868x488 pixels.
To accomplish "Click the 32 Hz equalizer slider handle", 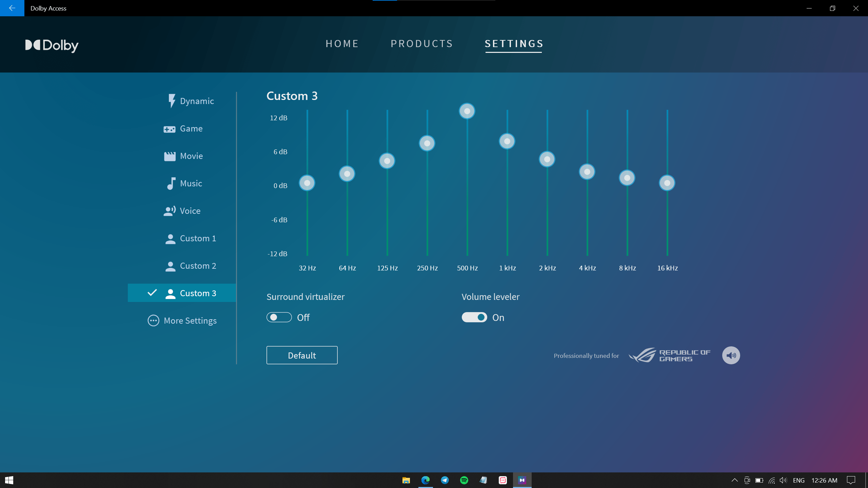I will click(307, 183).
